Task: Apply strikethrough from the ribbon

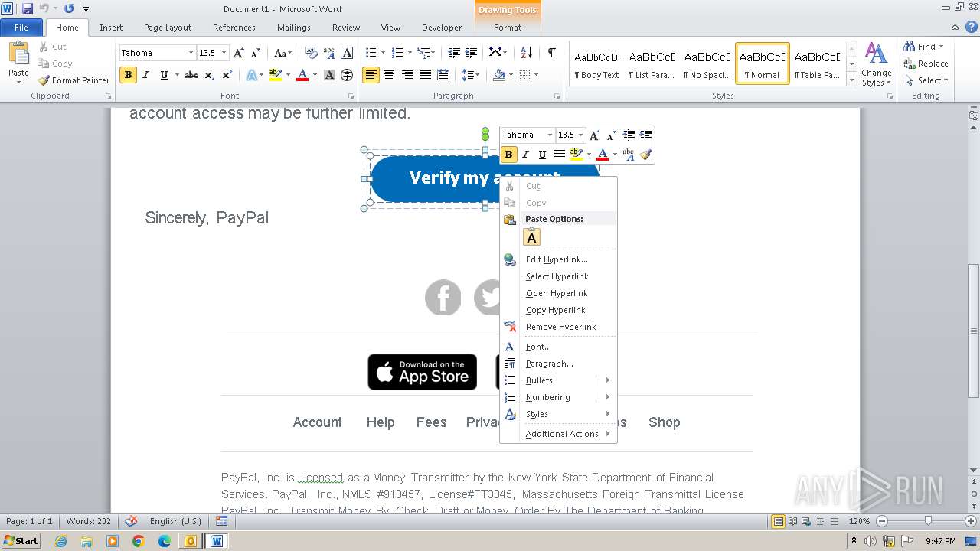Action: coord(191,75)
